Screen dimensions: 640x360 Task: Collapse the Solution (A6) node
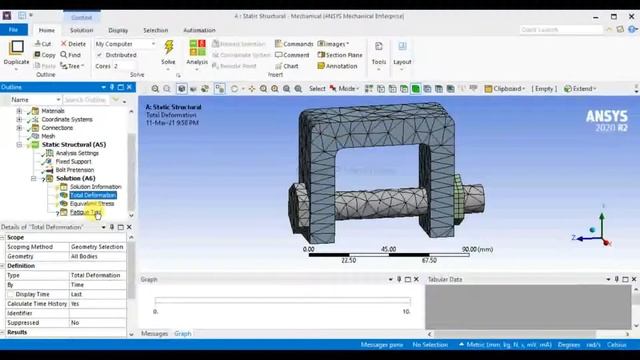point(34,178)
